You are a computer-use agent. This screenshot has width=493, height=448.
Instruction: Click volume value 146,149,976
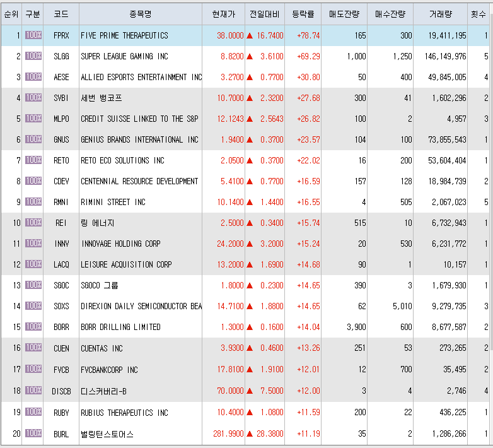coord(445,56)
